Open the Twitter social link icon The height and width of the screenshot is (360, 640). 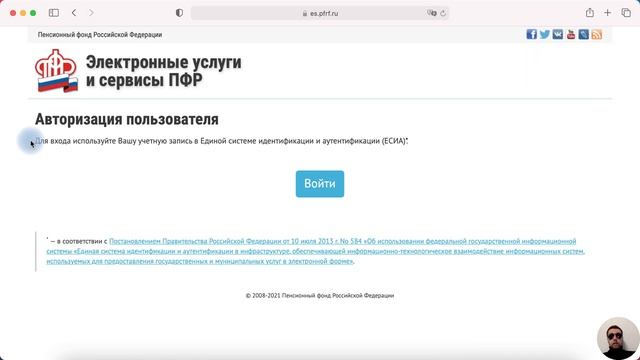point(544,34)
